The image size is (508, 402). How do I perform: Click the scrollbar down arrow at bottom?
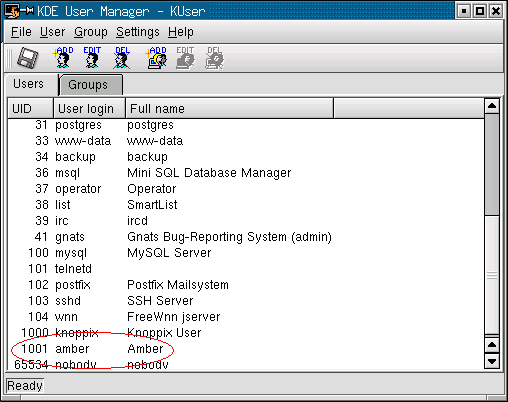pyautogui.click(x=492, y=361)
